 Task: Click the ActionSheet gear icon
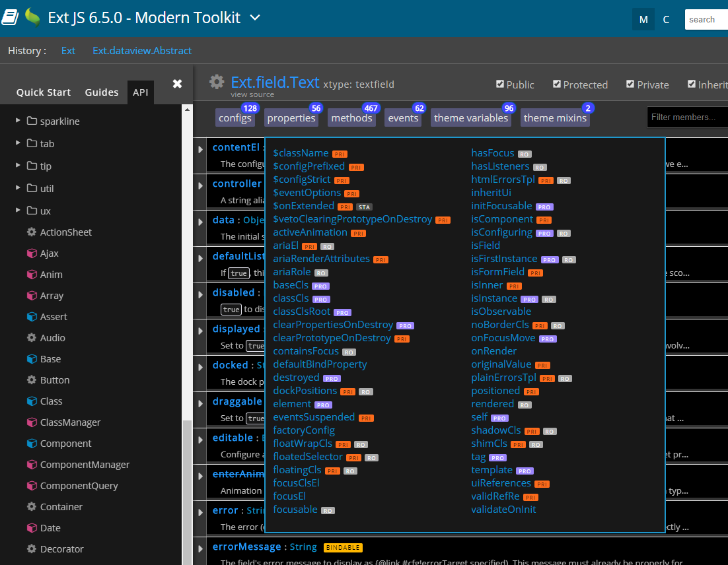click(32, 232)
